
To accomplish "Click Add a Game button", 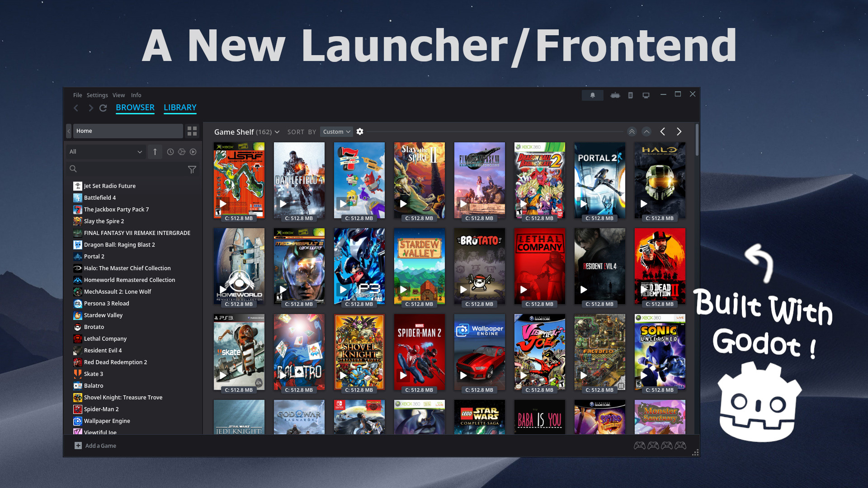I will 95,446.
